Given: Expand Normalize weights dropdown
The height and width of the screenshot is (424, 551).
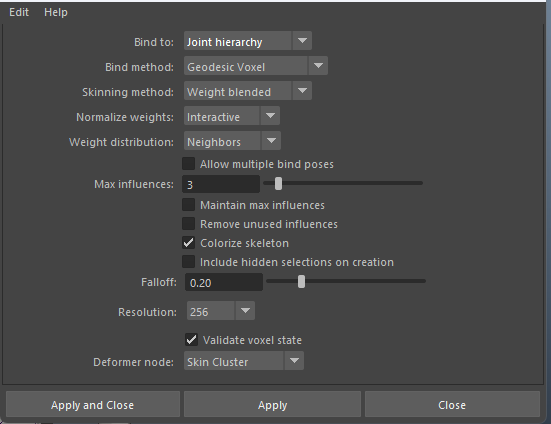Looking at the screenshot, I should pos(232,116).
